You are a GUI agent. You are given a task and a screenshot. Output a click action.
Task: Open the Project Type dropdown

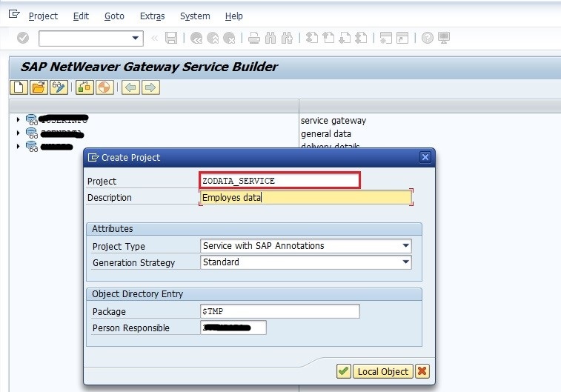tap(405, 246)
